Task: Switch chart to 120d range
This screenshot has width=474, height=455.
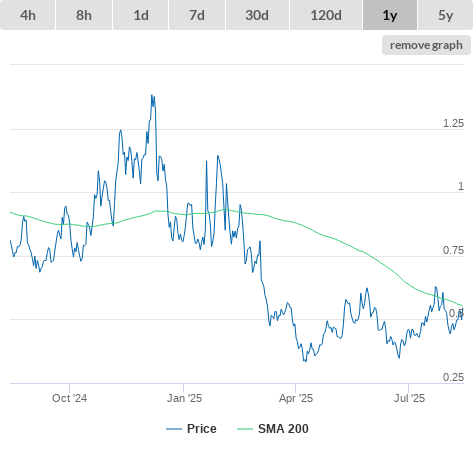Action: (326, 15)
